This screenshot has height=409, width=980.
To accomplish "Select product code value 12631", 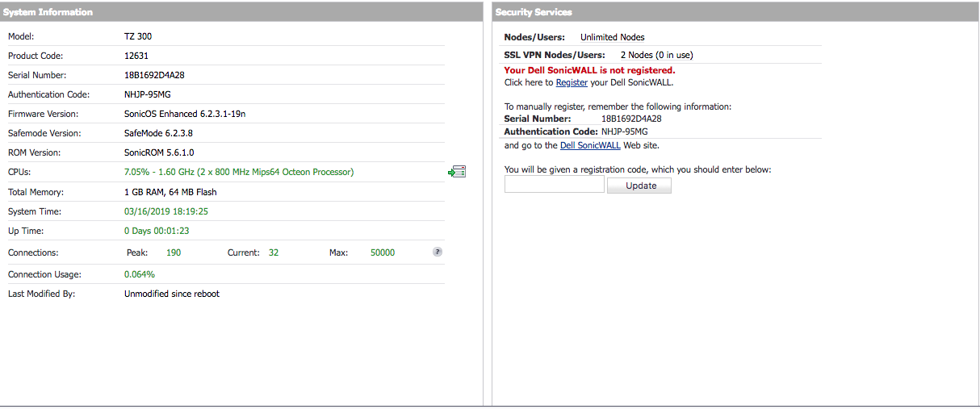I will pos(136,56).
